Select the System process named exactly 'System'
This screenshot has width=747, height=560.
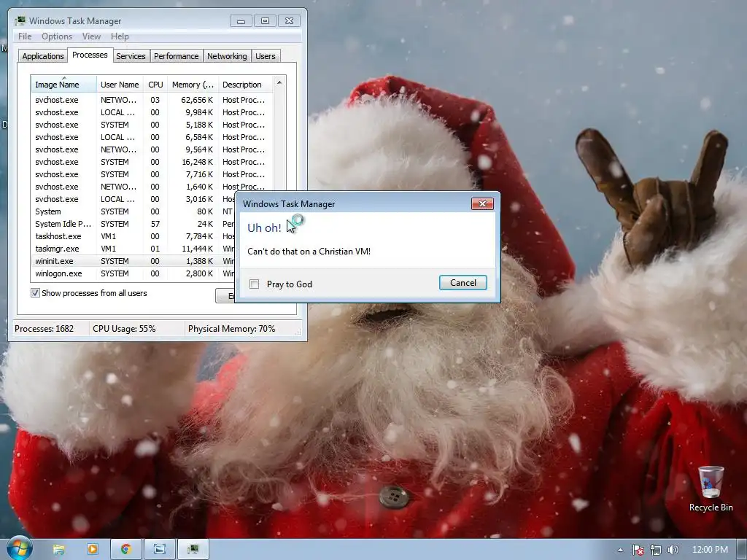(x=133, y=211)
